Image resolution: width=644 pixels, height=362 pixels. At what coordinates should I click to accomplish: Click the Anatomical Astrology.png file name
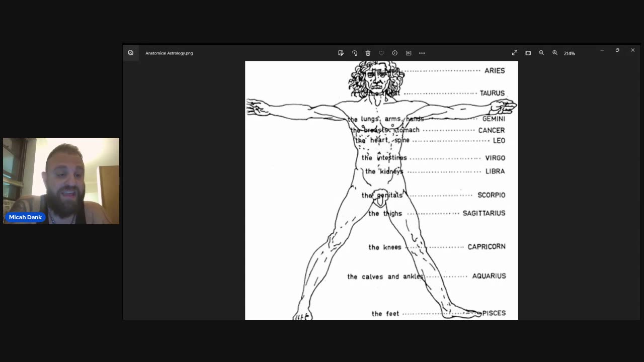[x=169, y=53]
